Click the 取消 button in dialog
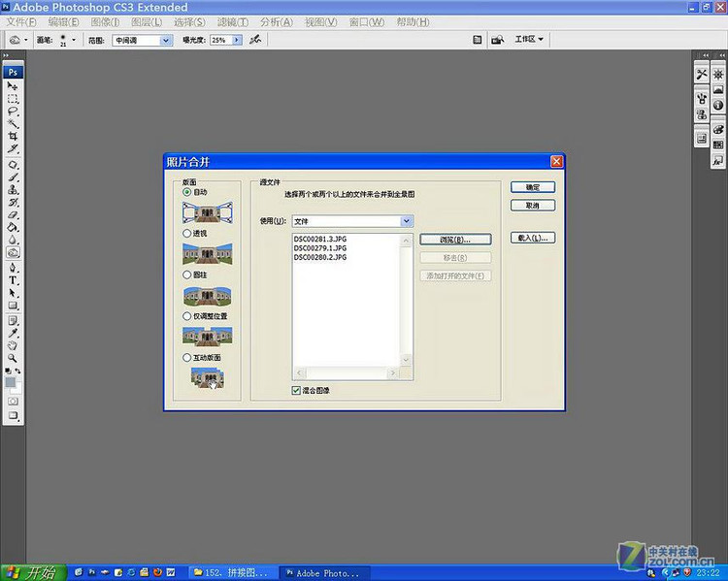Image resolution: width=728 pixels, height=581 pixels. click(x=533, y=205)
